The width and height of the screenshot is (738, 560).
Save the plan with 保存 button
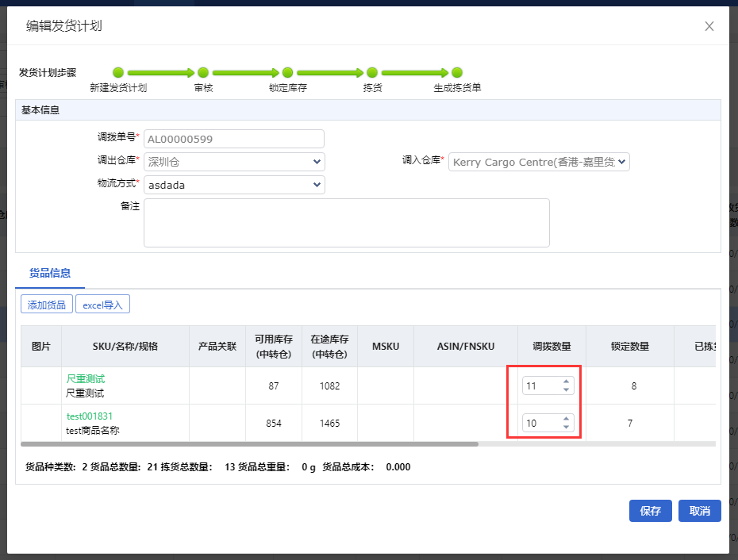point(650,511)
